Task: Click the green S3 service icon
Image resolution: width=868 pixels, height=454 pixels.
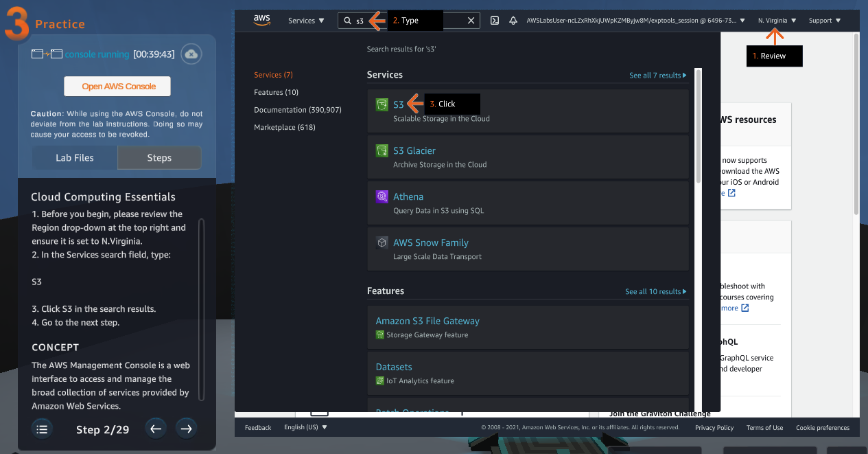Action: pyautogui.click(x=382, y=104)
